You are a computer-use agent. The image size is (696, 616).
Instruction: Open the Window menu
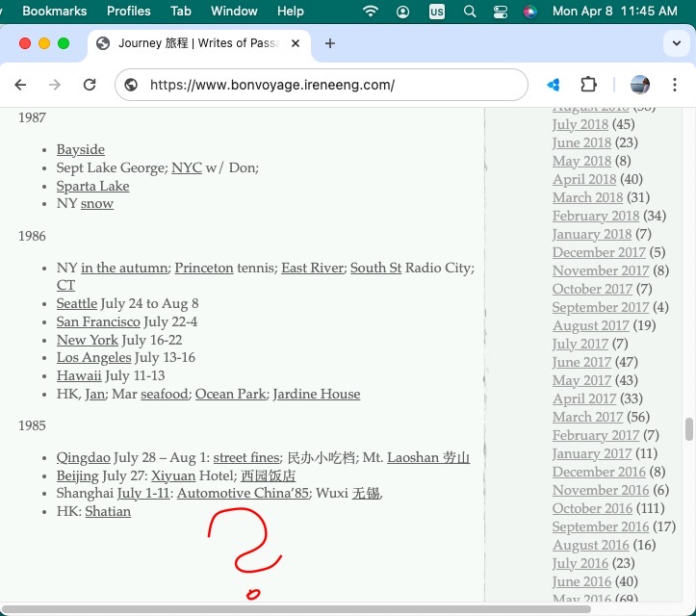click(x=234, y=12)
